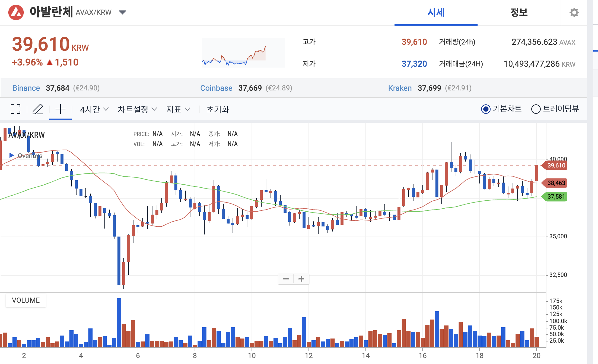Viewport: 598px width, 364px height.
Task: Toggle fullscreen chart mode icon
Action: tap(15, 109)
